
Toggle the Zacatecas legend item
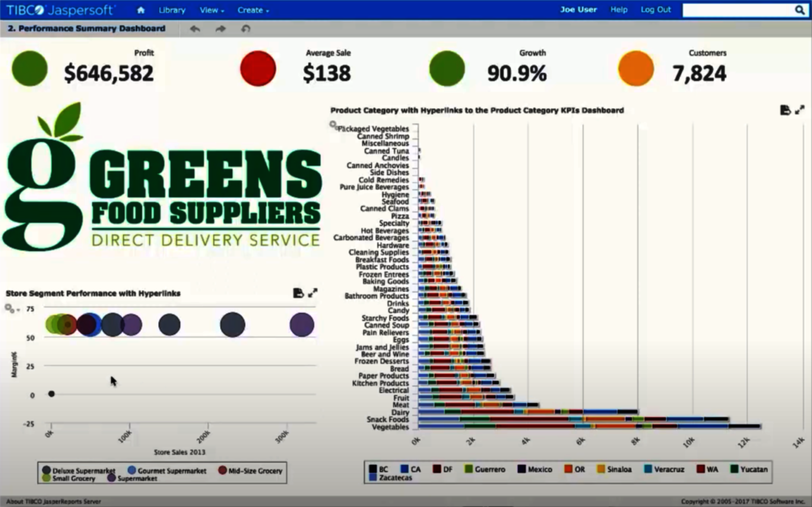395,478
